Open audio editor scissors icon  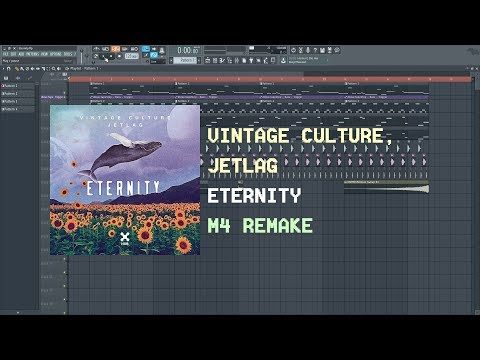pyautogui.click(x=300, y=50)
